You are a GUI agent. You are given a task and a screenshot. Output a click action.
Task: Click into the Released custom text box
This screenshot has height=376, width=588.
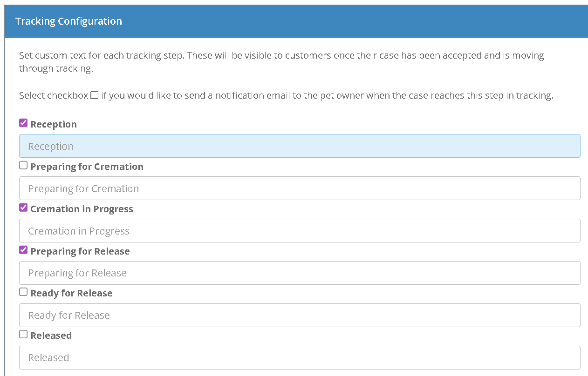(299, 357)
